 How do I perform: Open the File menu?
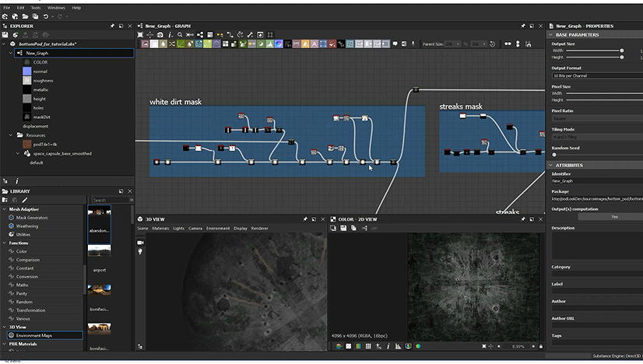[x=6, y=8]
